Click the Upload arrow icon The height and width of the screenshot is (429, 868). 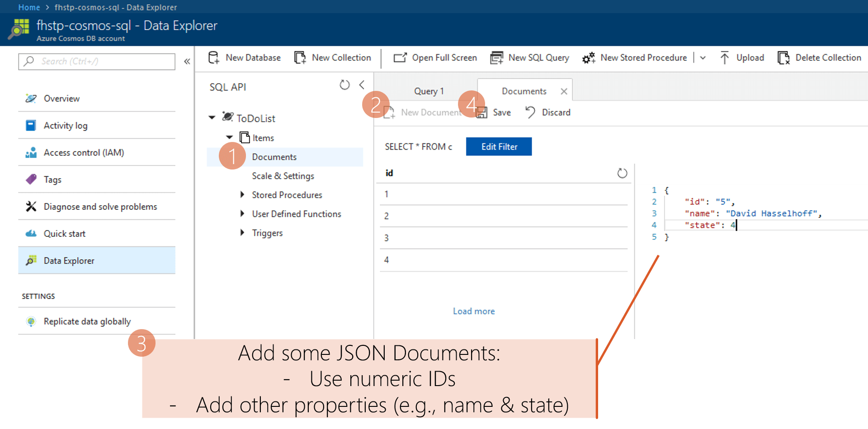pyautogui.click(x=724, y=58)
